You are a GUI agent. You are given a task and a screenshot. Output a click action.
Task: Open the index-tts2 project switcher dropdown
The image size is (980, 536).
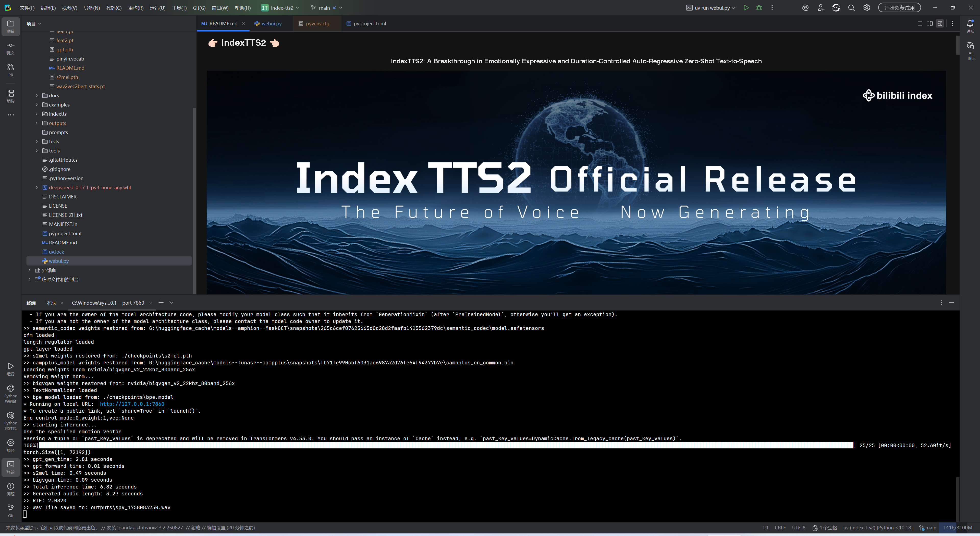280,8
